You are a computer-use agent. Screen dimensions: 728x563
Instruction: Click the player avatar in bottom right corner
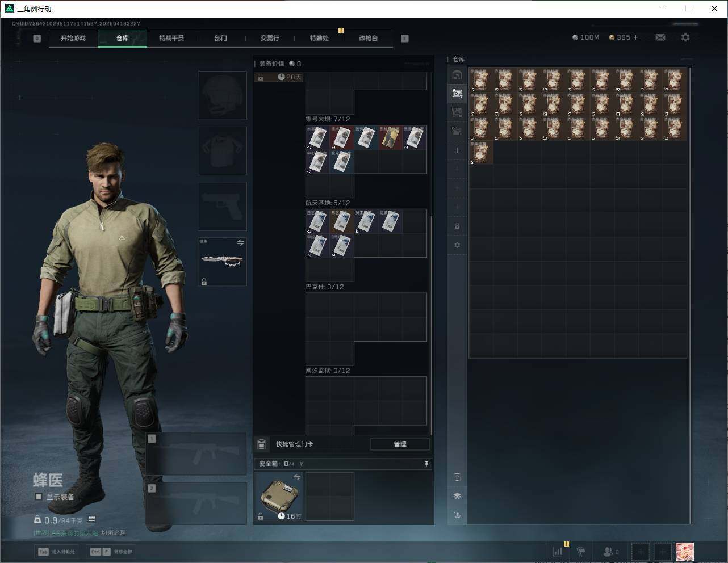click(x=684, y=552)
